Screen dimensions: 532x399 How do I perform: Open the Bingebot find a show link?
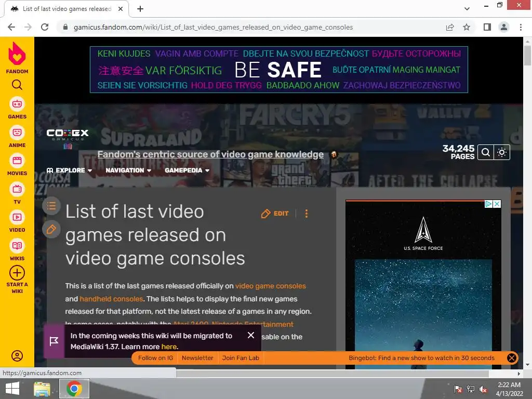point(421,358)
